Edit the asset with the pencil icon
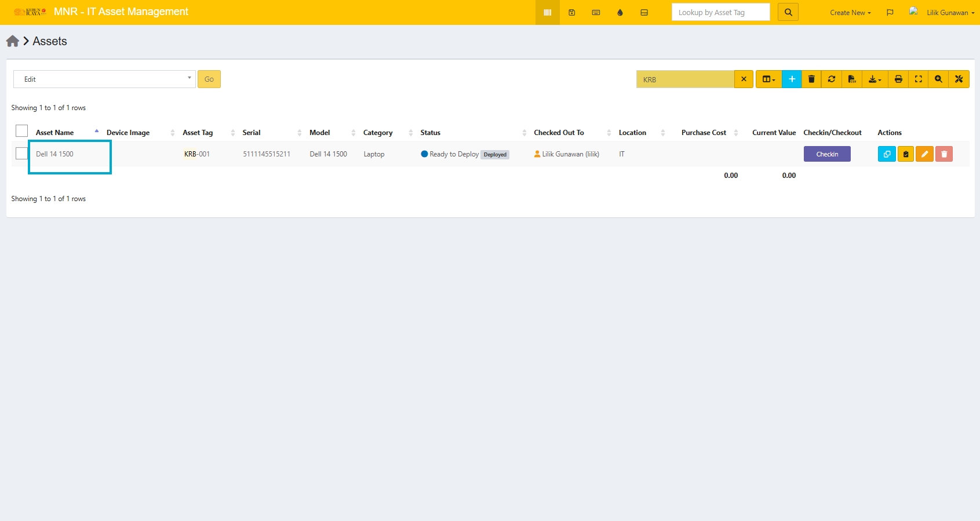 (925, 154)
